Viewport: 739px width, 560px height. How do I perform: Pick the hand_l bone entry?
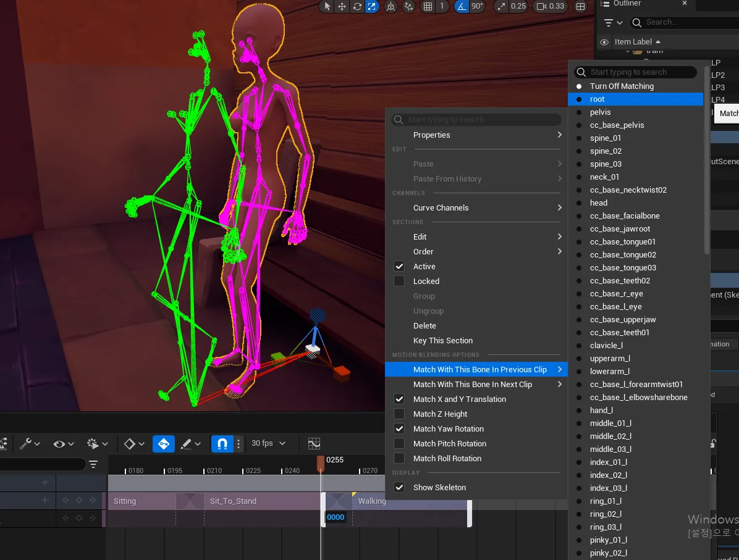pos(636,410)
